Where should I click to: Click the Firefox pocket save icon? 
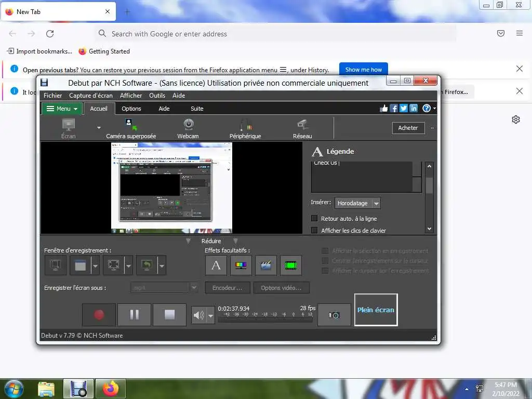pos(501,33)
